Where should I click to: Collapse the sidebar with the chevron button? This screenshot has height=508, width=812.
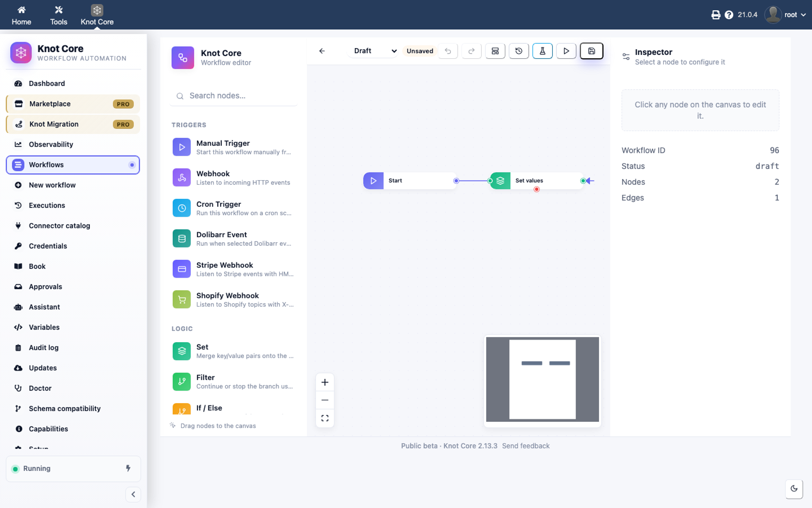pos(133,494)
